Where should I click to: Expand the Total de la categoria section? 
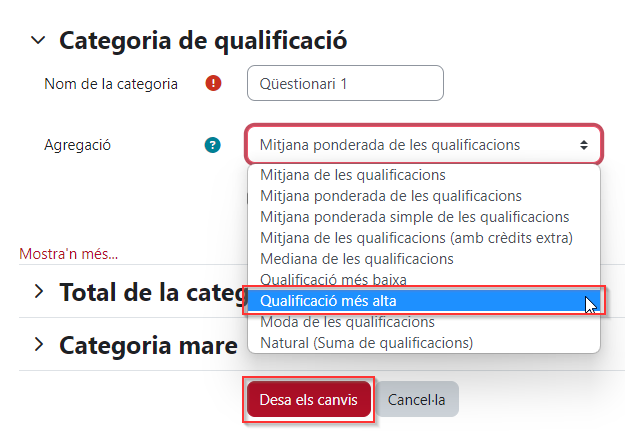point(39,291)
